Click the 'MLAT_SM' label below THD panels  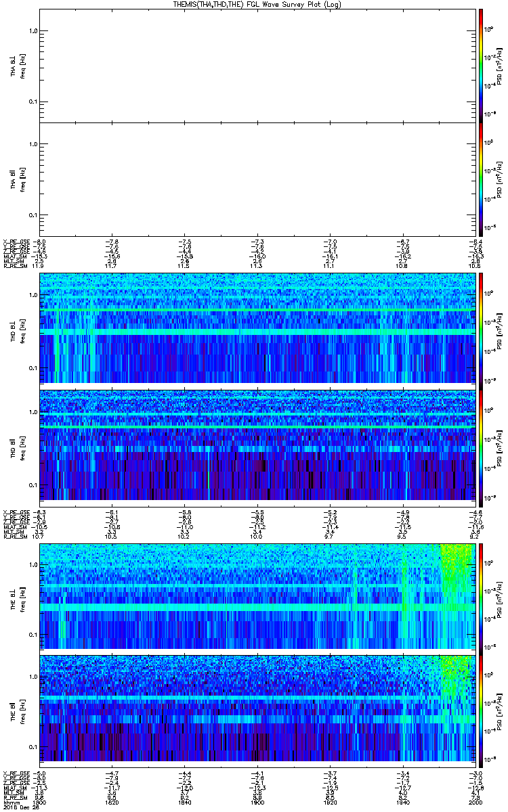[14, 526]
